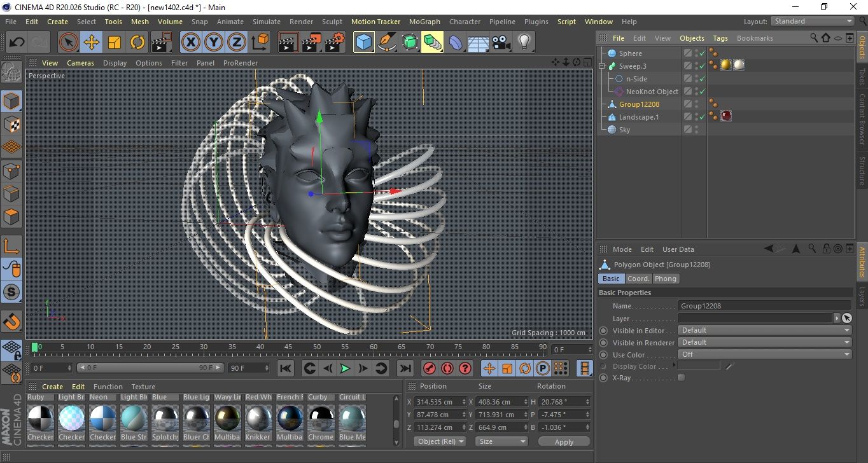Viewport: 868px width, 463px height.
Task: Collapse the Sweep.3 hierarchy
Action: pos(602,66)
